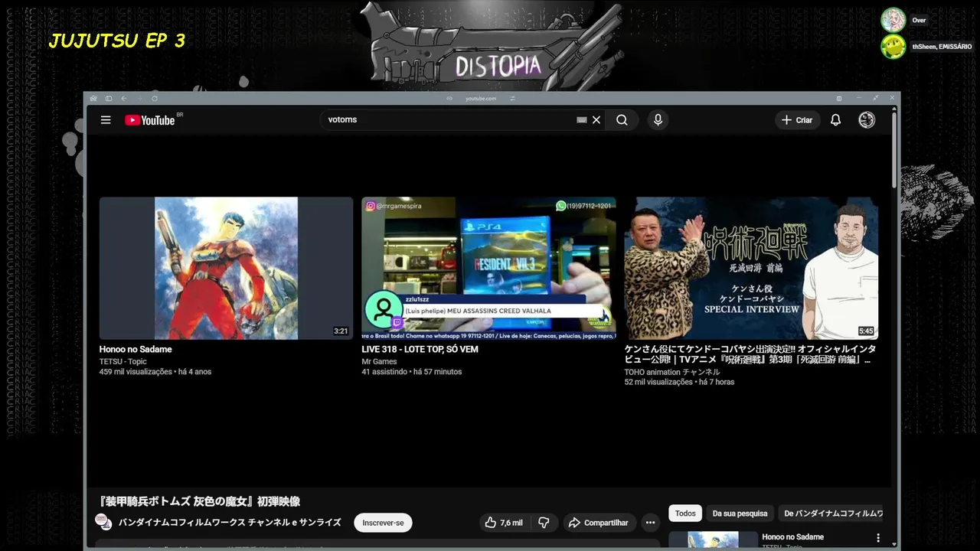This screenshot has height=551, width=980.
Task: Select the Todos filter chip
Action: tap(685, 514)
